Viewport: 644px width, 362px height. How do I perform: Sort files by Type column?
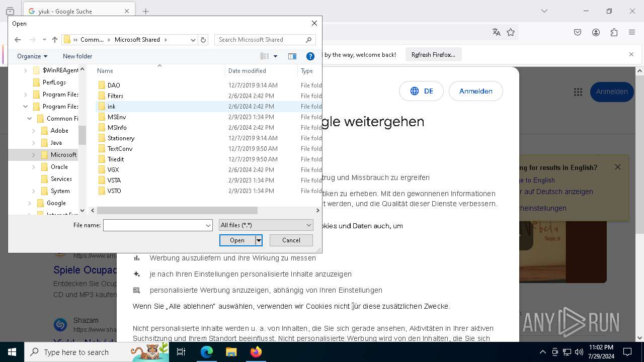coord(309,71)
